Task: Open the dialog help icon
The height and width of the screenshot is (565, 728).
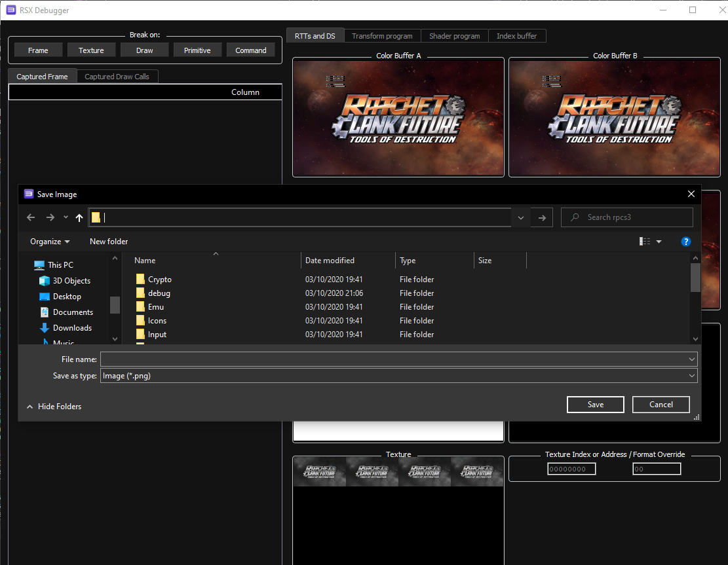Action: [x=686, y=241]
